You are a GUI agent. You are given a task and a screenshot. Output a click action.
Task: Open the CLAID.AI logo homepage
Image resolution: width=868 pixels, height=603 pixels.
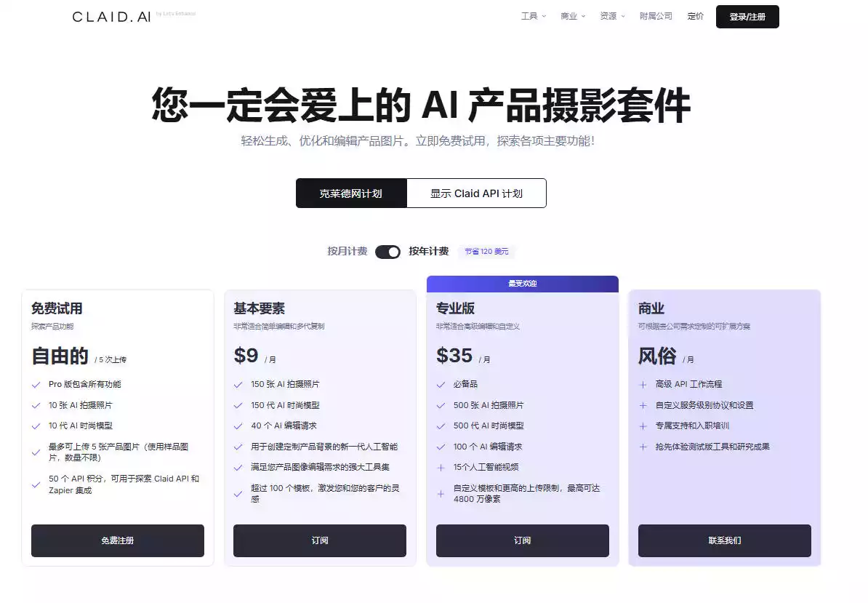tap(111, 17)
